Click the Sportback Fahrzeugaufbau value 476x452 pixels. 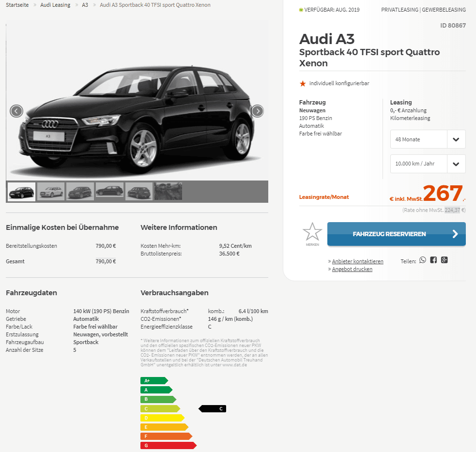[86, 342]
